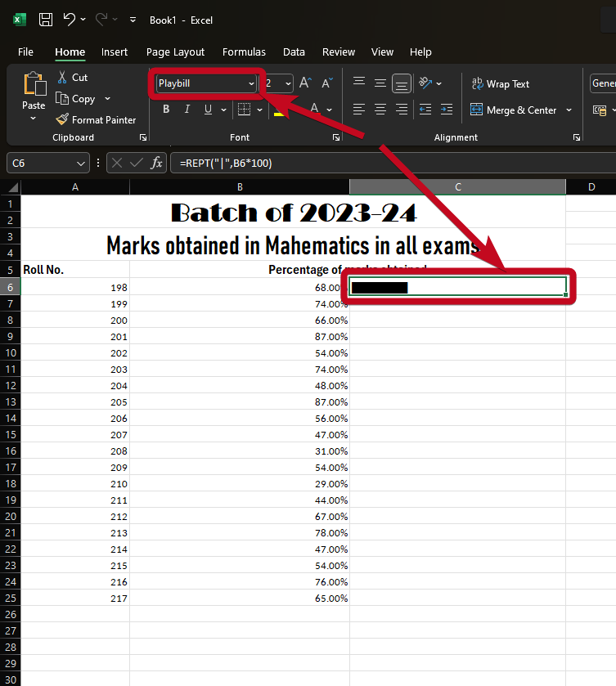616x686 pixels.
Task: Toggle Italic formatting
Action: (x=187, y=109)
